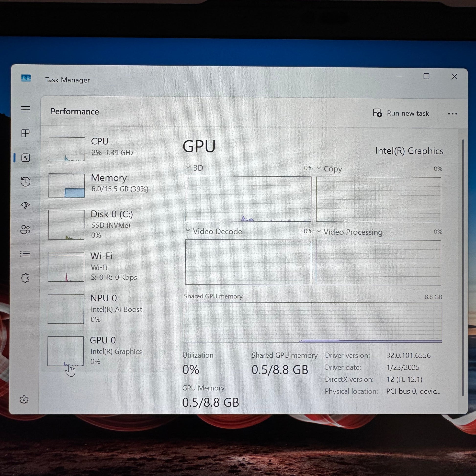Open the Copy engine dropdown chevron
The image size is (476, 476).
pyautogui.click(x=319, y=168)
